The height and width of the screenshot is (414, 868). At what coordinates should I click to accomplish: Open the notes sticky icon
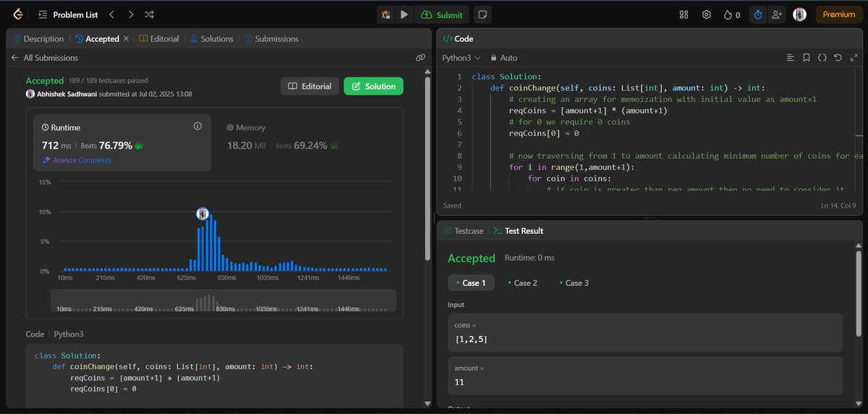click(482, 14)
